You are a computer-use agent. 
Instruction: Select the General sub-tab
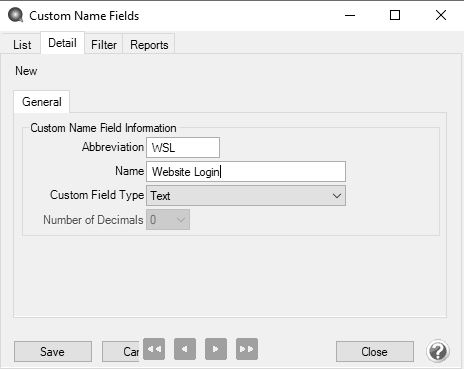(42, 102)
